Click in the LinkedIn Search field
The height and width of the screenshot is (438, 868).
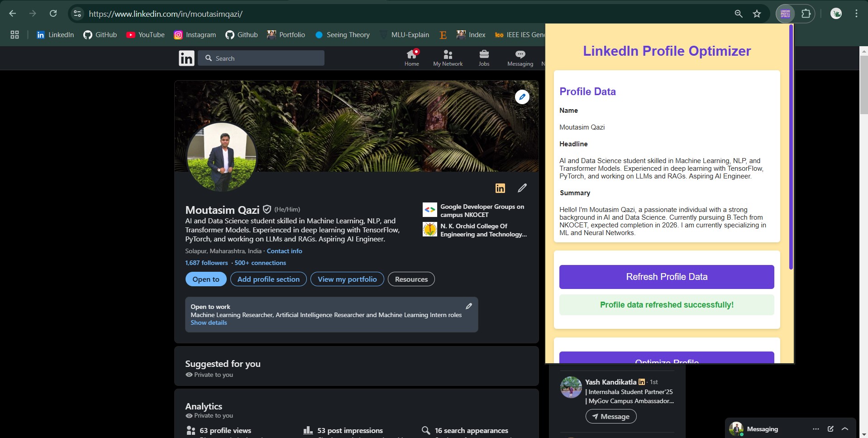click(267, 58)
